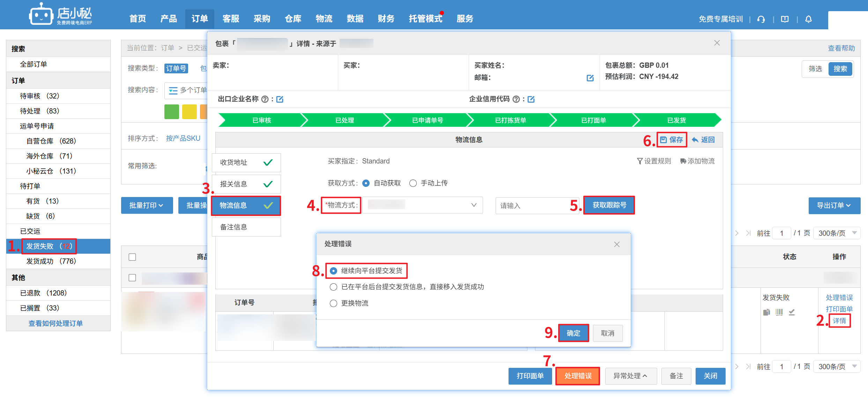Screen dimensions: 868x401
Task: Click 设置规则 filter icon
Action: (x=640, y=161)
